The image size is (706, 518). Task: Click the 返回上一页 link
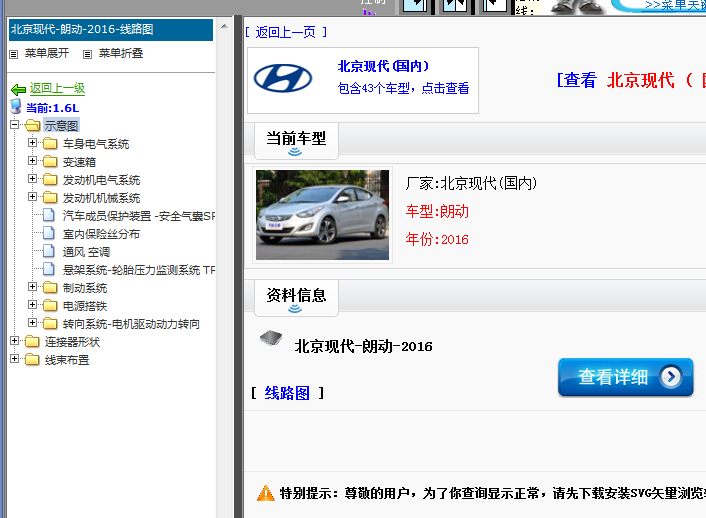[286, 32]
